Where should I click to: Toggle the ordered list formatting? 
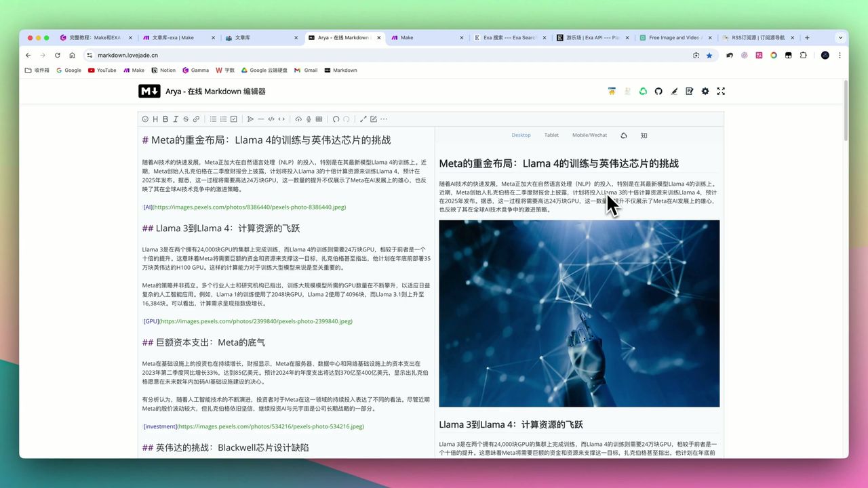coord(224,119)
